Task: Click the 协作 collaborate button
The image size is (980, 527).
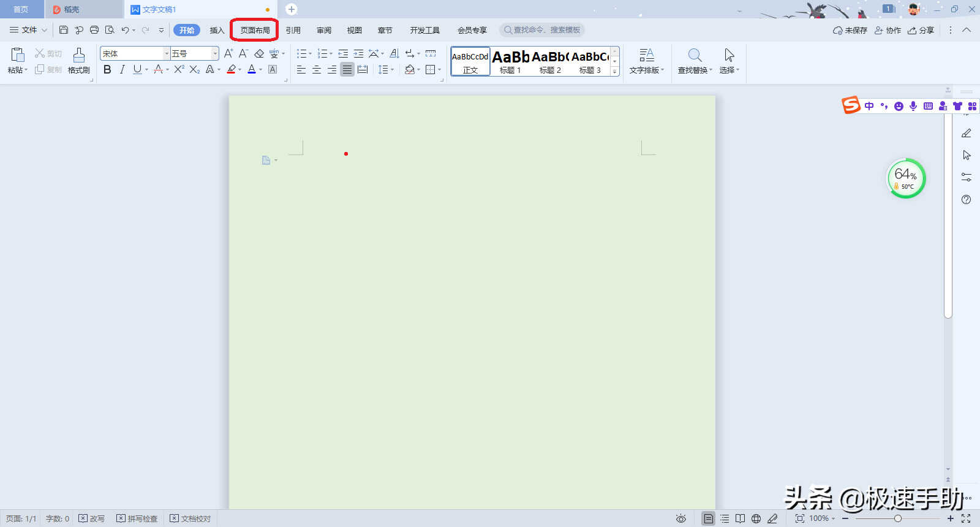Action: (888, 30)
